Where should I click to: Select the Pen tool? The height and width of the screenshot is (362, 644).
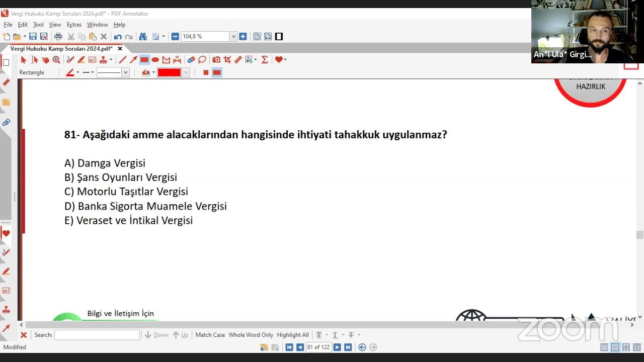point(70,59)
